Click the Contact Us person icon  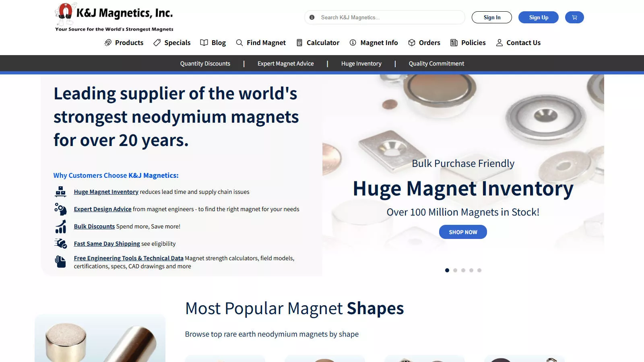pos(500,43)
